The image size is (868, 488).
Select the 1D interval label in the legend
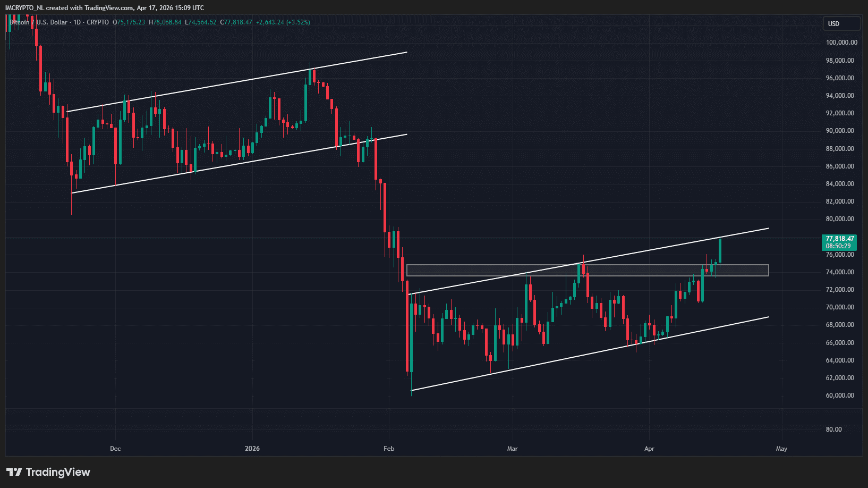77,22
